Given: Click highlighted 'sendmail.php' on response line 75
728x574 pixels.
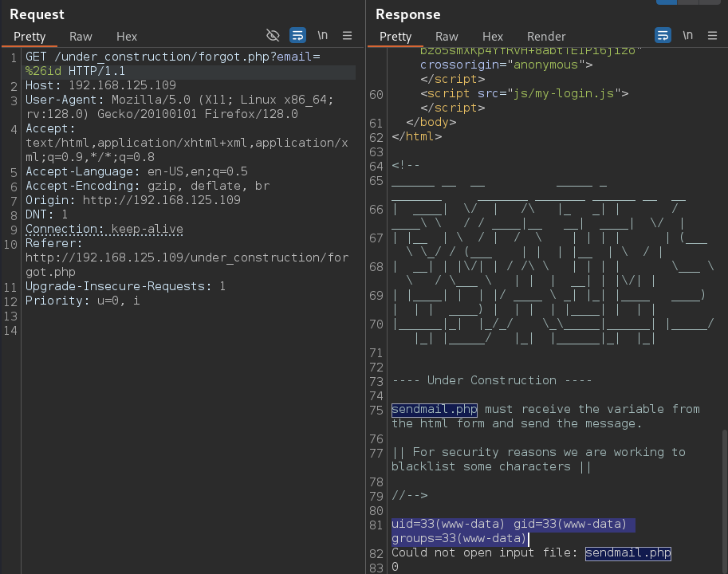Looking at the screenshot, I should [434, 410].
